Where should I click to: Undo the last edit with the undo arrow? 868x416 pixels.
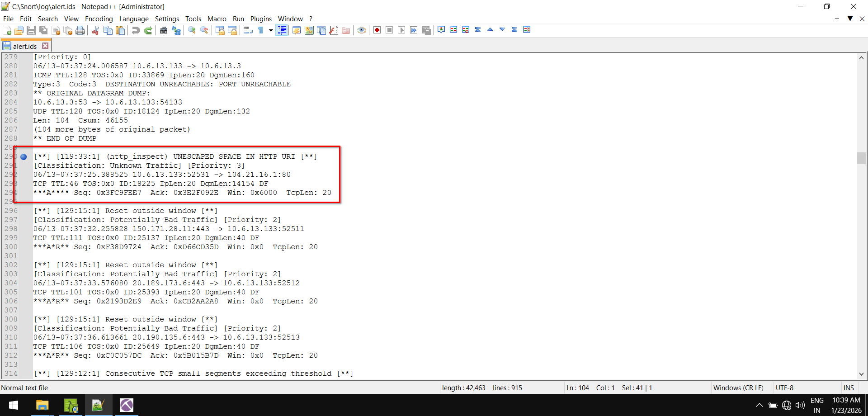136,30
